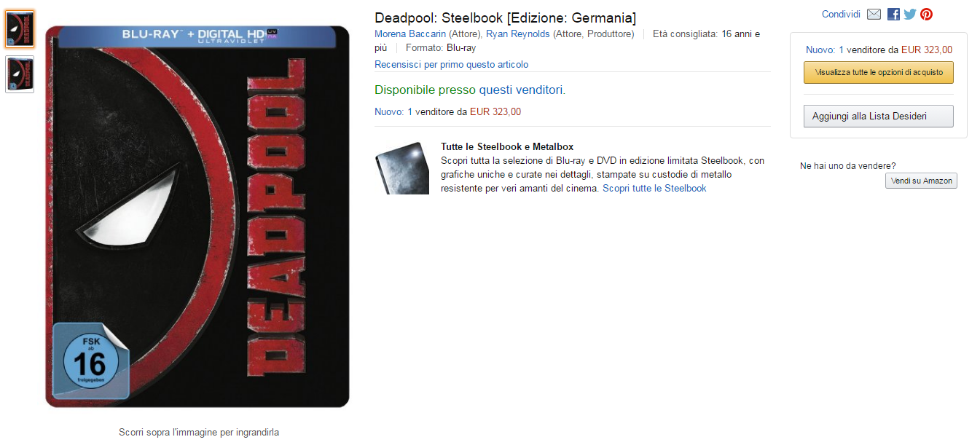Add item via Aggiungi alla Lista Desideri
Screen dimensions: 980x445
[878, 117]
